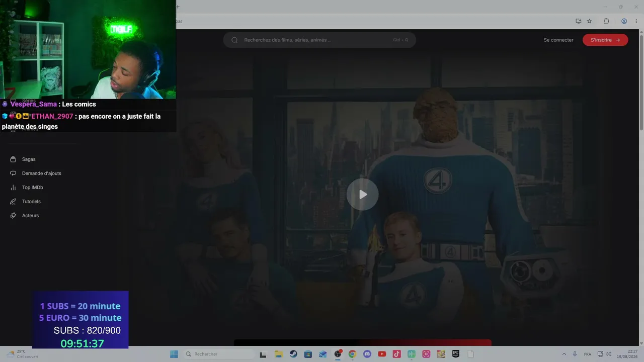Image resolution: width=644 pixels, height=362 pixels.
Task: Open Microsoft Store from the taskbar
Action: click(x=308, y=354)
